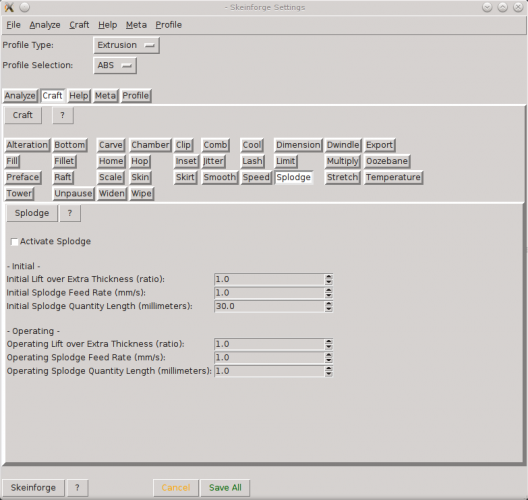This screenshot has width=528, height=500.
Task: Enable the Activate Splodge checkbox
Action: tap(14, 242)
